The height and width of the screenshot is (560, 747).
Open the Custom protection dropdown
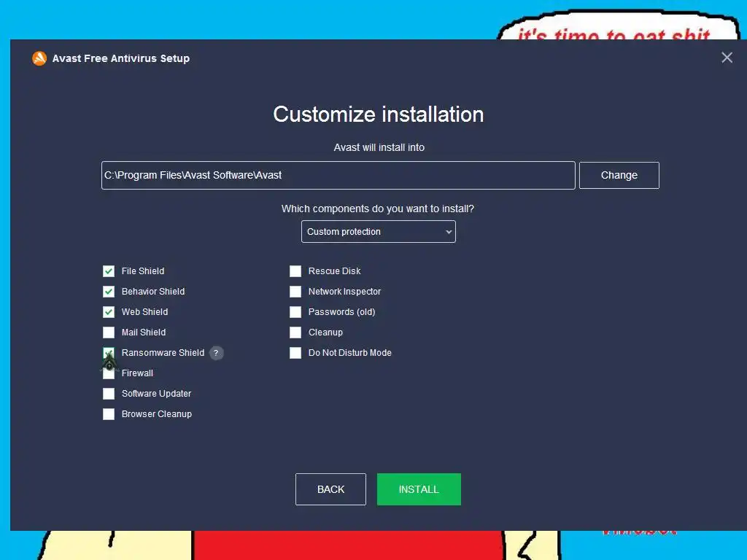[379, 231]
